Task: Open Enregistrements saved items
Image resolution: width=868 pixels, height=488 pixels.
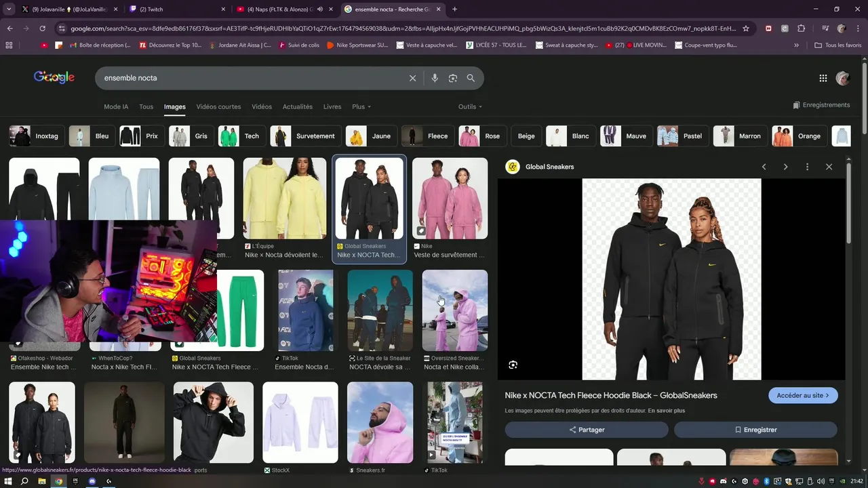Action: point(821,105)
